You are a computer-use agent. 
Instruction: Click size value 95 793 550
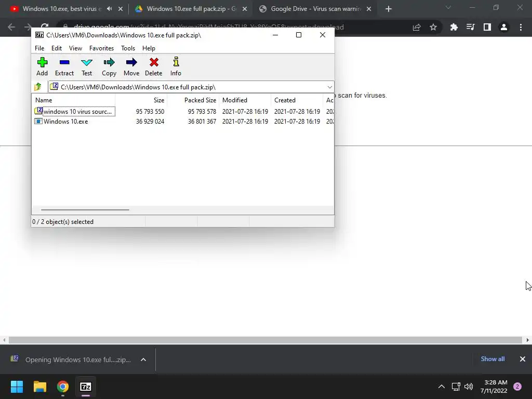tap(150, 112)
